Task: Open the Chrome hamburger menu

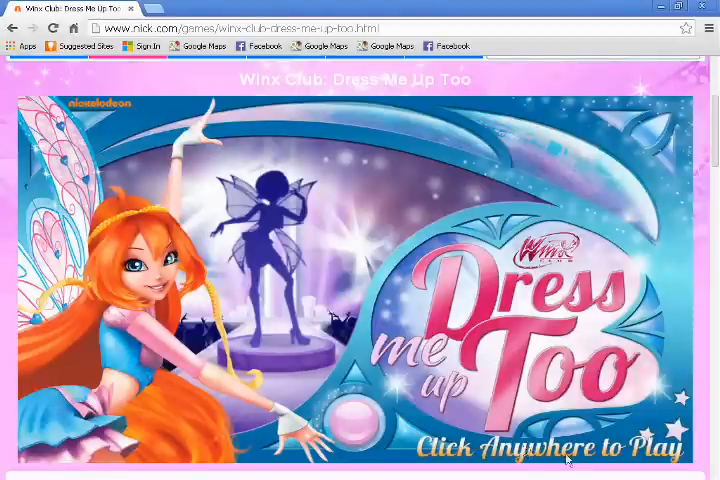Action: (709, 28)
